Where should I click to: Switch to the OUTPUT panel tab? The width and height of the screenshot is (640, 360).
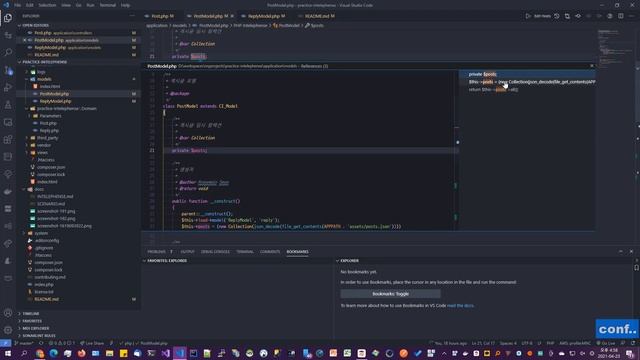(187, 251)
